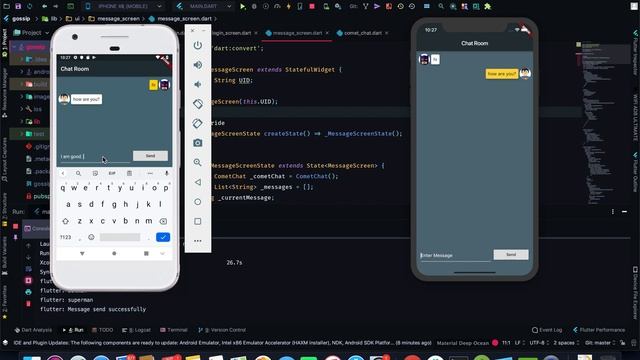Open the Terminal tool window
640x360 pixels.
pos(174,330)
